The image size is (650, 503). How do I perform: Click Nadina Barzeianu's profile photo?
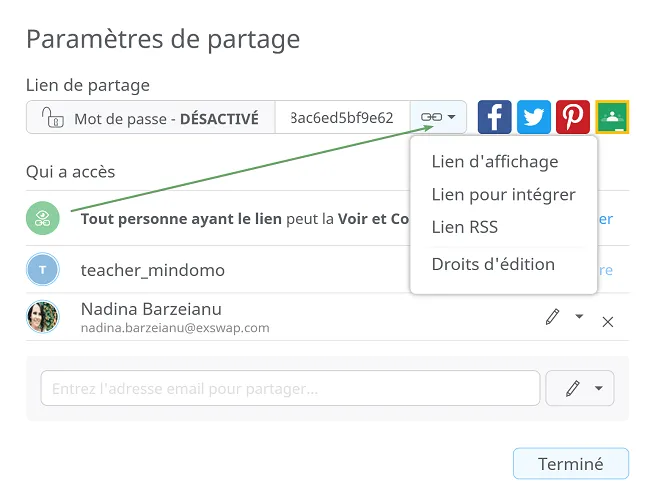tap(43, 317)
